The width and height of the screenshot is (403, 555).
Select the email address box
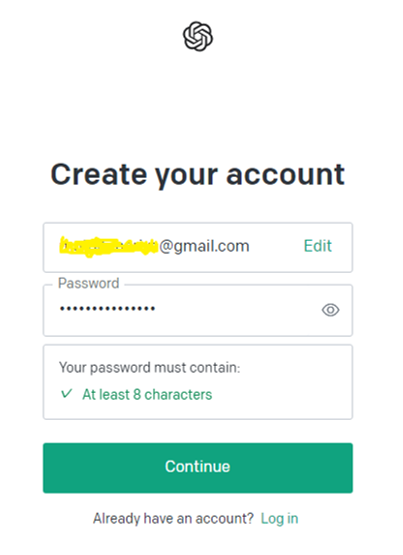[x=198, y=247]
